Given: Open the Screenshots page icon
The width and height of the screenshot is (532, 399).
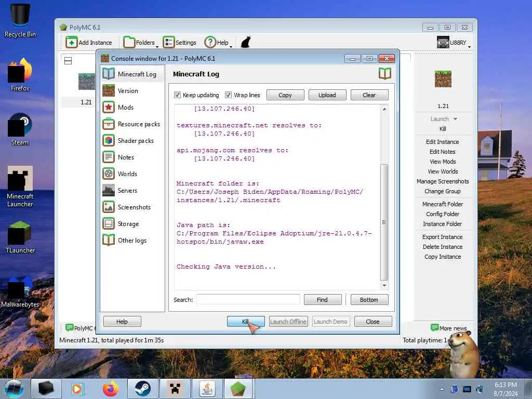Looking at the screenshot, I should pos(109,207).
